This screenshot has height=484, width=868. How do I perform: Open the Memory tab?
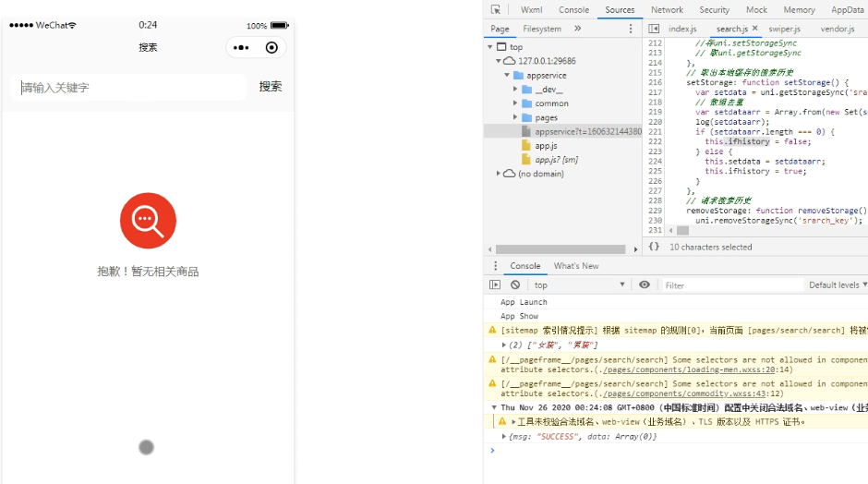click(799, 9)
